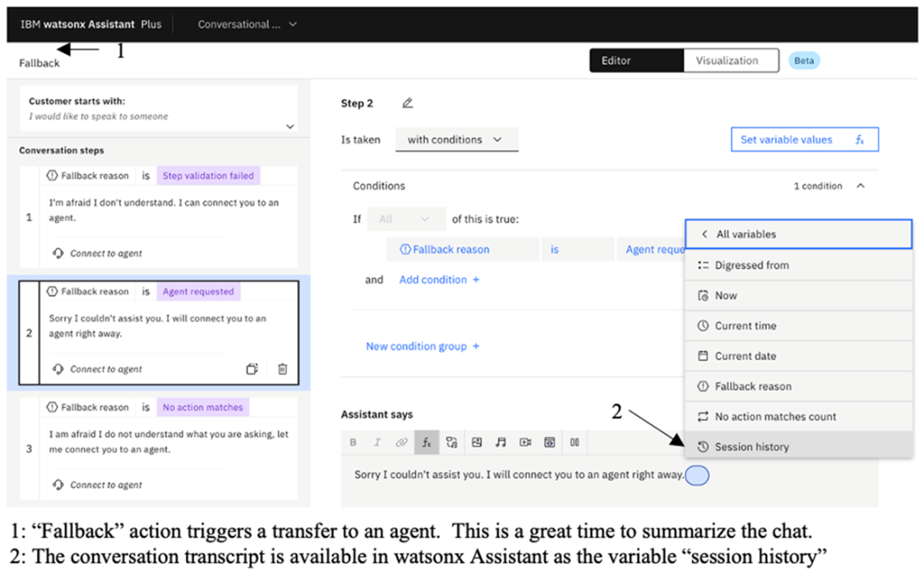The image size is (924, 573).
Task: Click the audio note icon in toolbar
Action: (x=501, y=442)
